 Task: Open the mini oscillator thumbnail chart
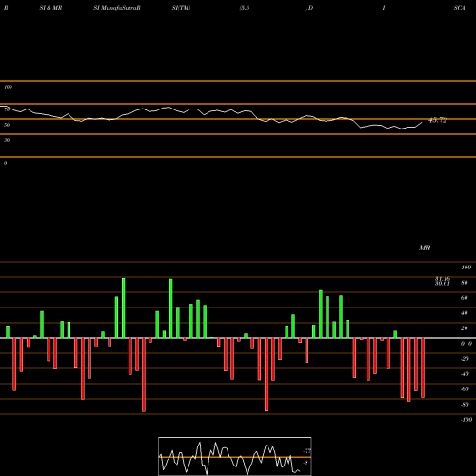click(235, 456)
